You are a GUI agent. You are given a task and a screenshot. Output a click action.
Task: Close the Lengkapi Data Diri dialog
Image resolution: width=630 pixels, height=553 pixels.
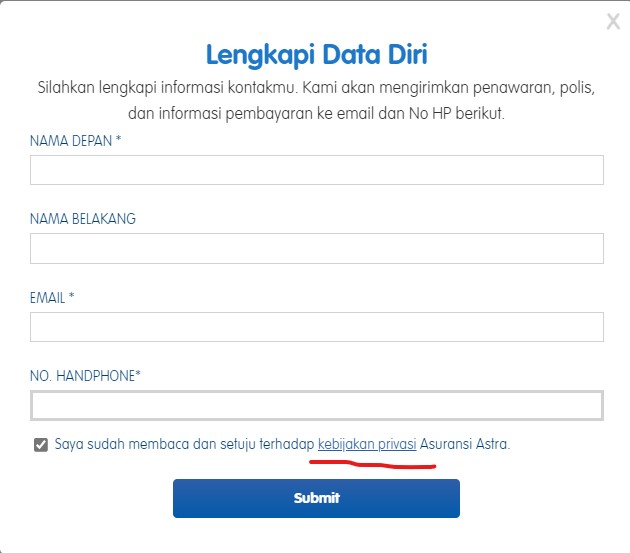[613, 22]
